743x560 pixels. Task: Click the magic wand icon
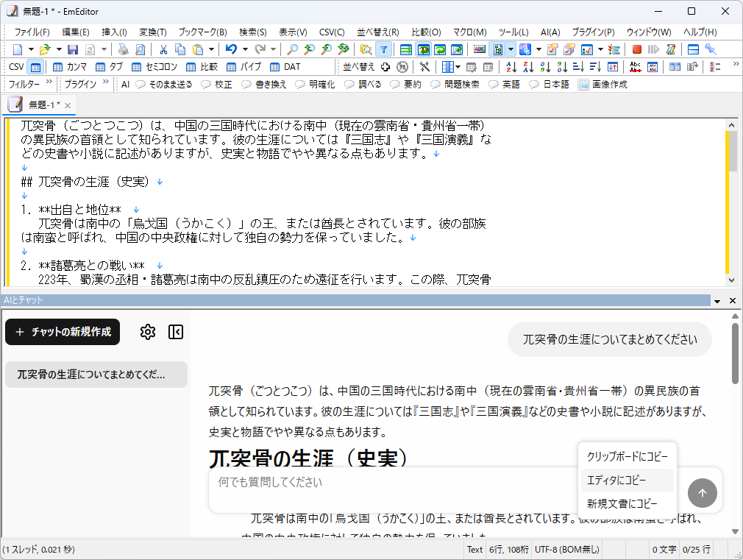click(424, 67)
